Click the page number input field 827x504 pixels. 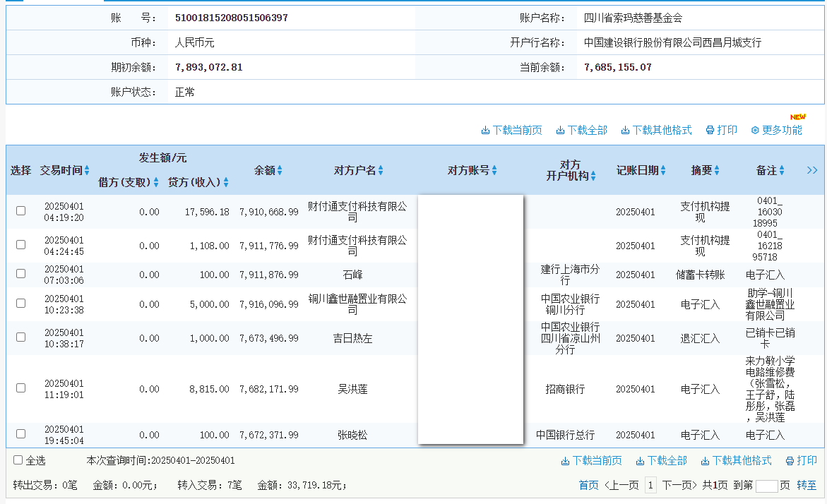[x=766, y=486]
